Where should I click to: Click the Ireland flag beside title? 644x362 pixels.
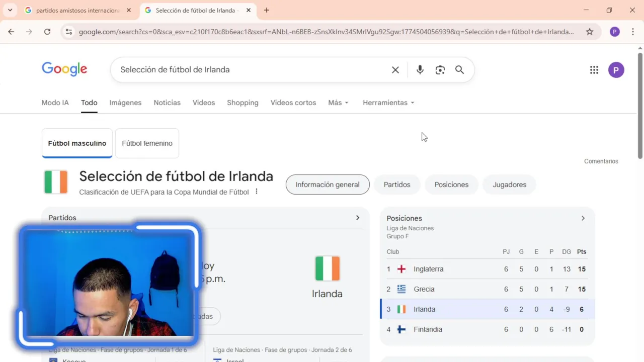point(56,182)
